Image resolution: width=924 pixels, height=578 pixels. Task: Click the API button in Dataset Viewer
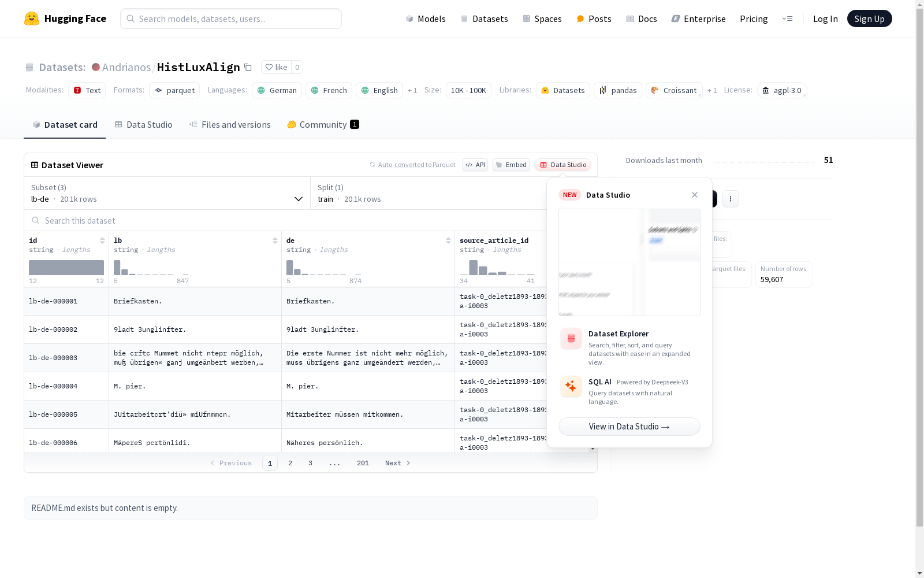click(475, 165)
